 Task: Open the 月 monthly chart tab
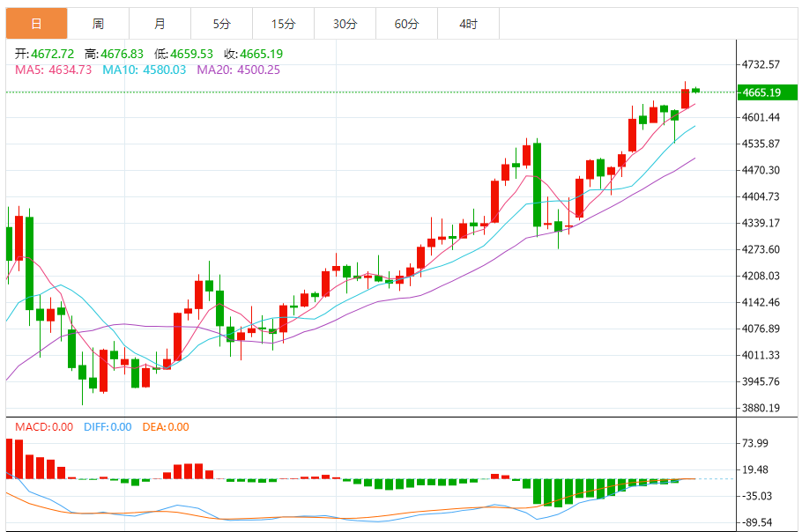(x=160, y=24)
